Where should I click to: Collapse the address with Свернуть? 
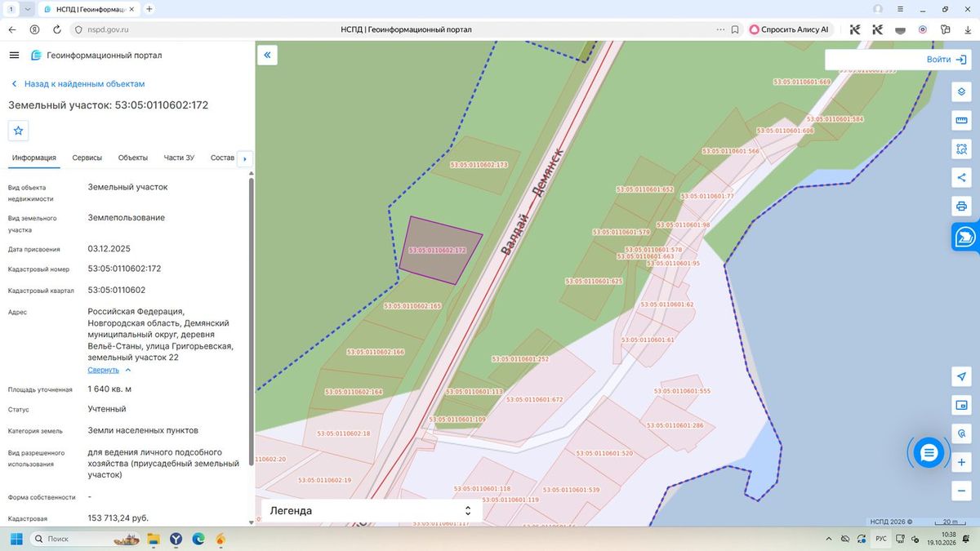[x=104, y=370]
